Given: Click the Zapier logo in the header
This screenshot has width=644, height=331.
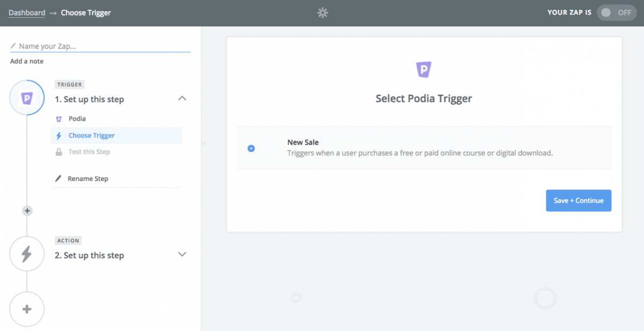Looking at the screenshot, I should pos(322,13).
